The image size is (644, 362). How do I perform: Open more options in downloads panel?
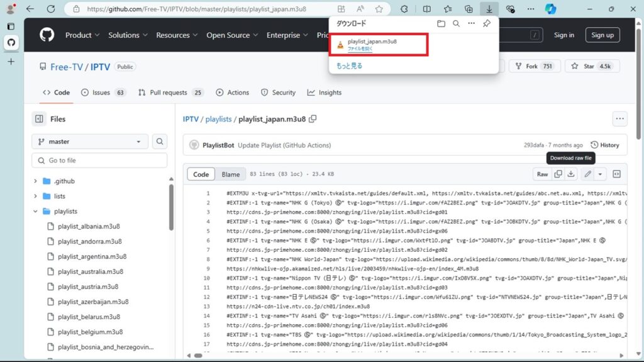click(471, 23)
